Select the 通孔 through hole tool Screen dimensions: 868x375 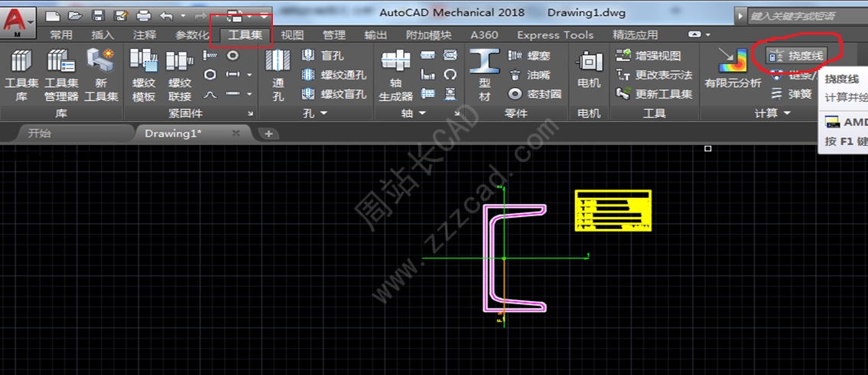click(x=278, y=75)
